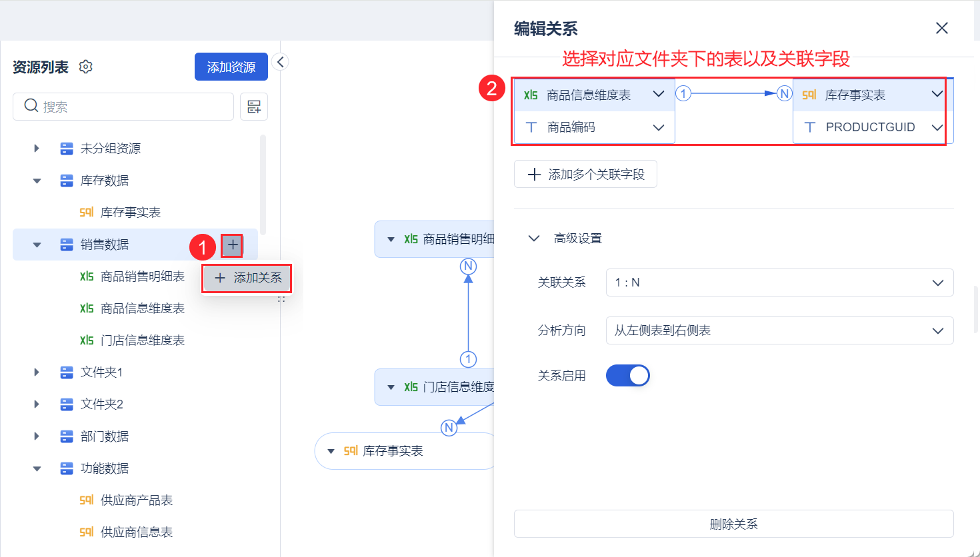
Task: Collapse the 销售数据 folder
Action: (37, 245)
